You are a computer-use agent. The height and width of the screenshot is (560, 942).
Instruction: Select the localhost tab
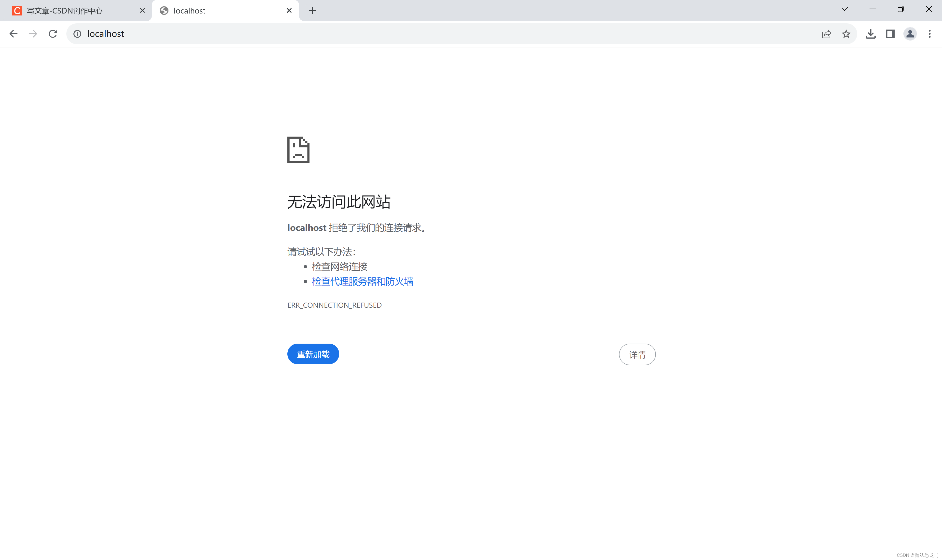click(x=225, y=11)
